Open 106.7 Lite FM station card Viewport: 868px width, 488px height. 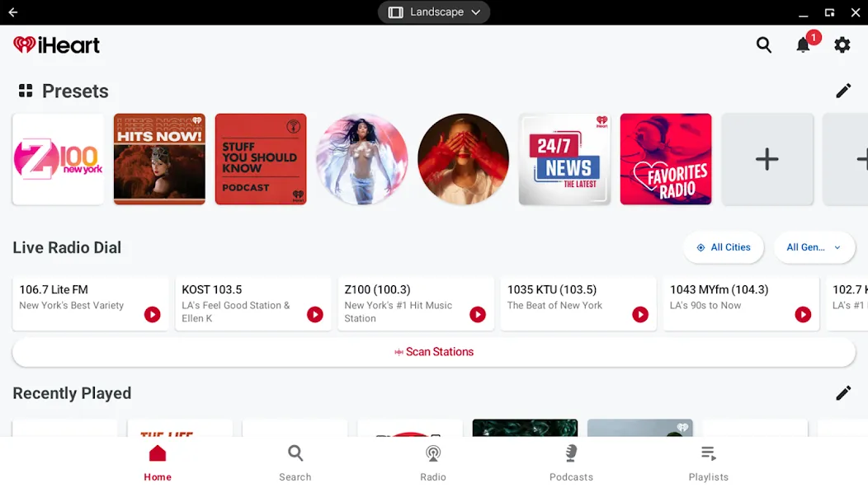point(91,303)
